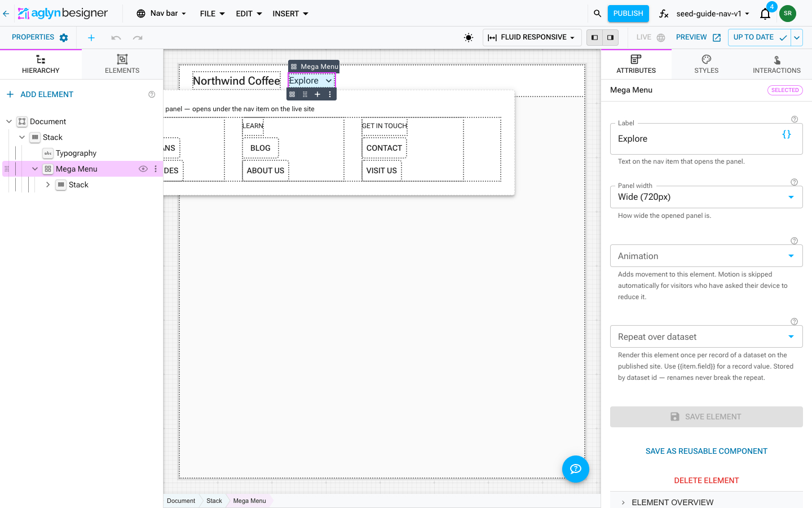Open the INSERT menu

click(290, 14)
